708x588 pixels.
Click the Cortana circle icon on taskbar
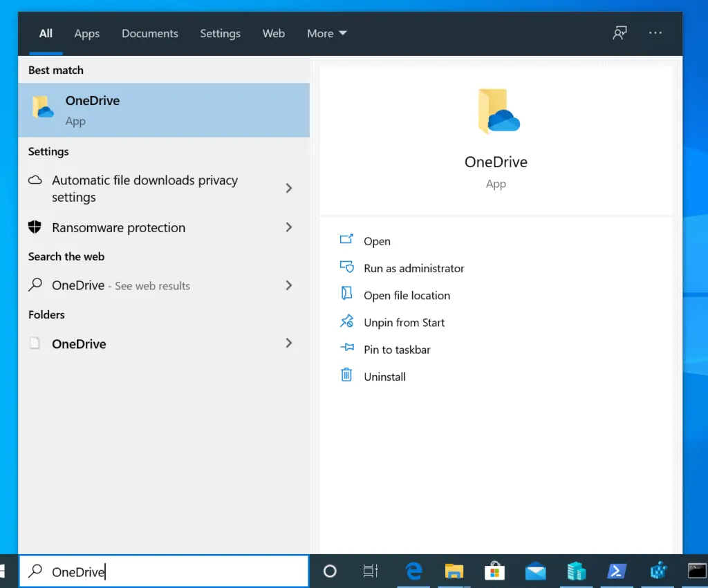(x=330, y=571)
